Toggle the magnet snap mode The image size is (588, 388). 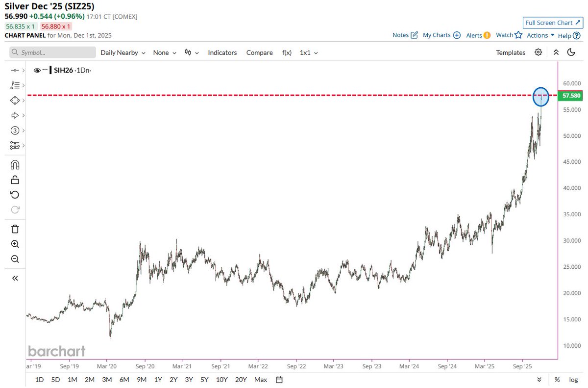(15, 165)
